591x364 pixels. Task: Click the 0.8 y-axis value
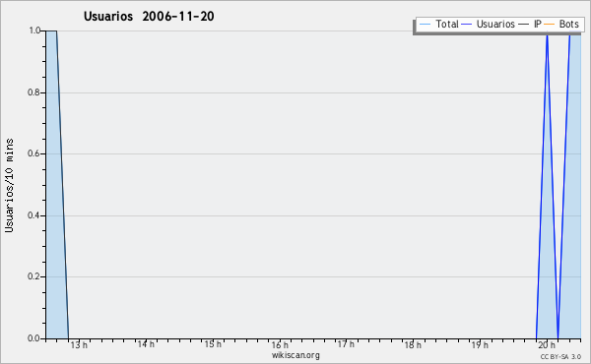tap(33, 92)
